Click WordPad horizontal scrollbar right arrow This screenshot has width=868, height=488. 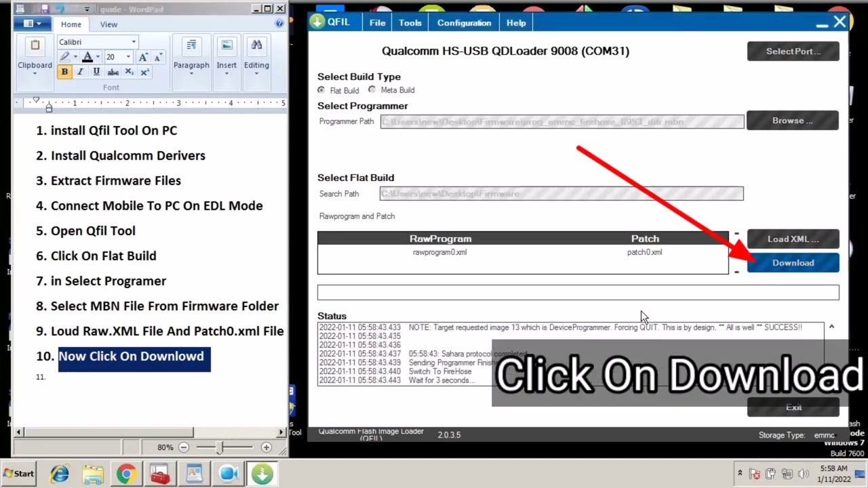click(281, 432)
